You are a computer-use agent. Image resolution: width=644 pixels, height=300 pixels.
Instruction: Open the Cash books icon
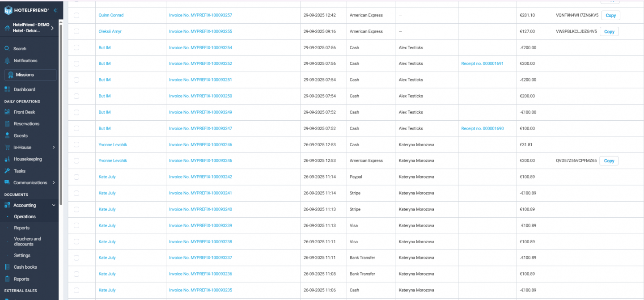tap(8, 266)
